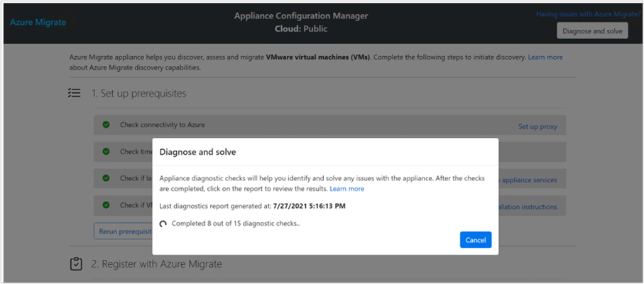Screen dimensions: 644x284
Task: Click the appliance services link
Action: coord(529,180)
